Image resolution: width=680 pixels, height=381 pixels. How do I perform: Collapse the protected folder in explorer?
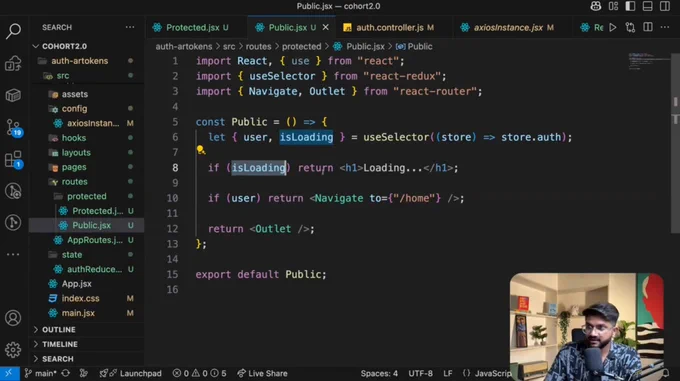[87, 196]
